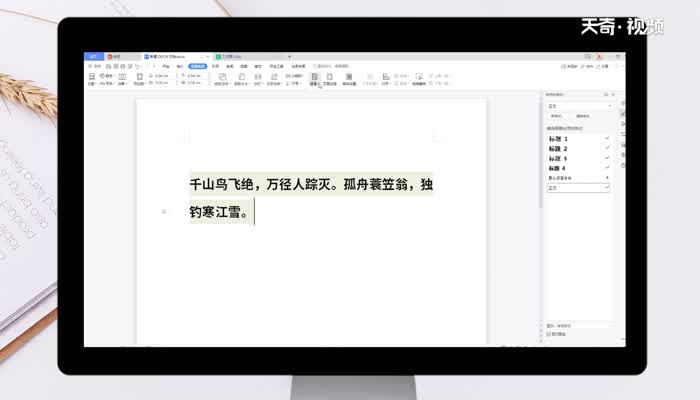Close the styles side panel
This screenshot has width=700, height=400.
pos(613,94)
